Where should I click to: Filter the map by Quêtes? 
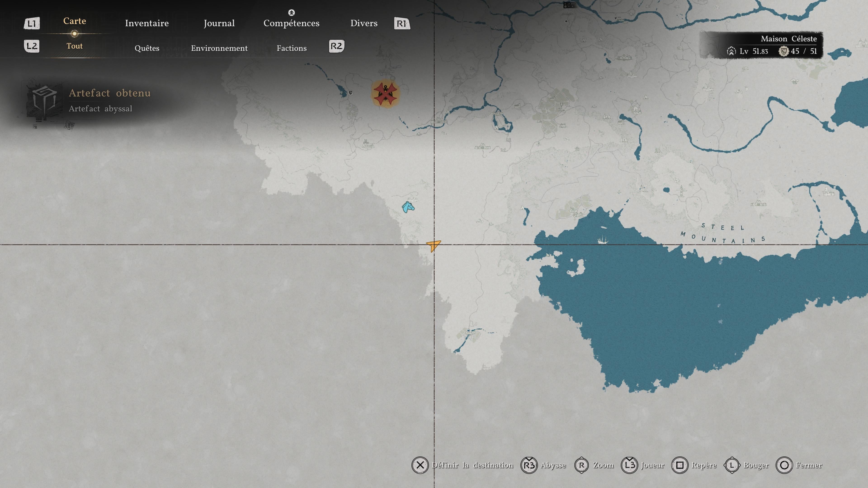coord(147,48)
